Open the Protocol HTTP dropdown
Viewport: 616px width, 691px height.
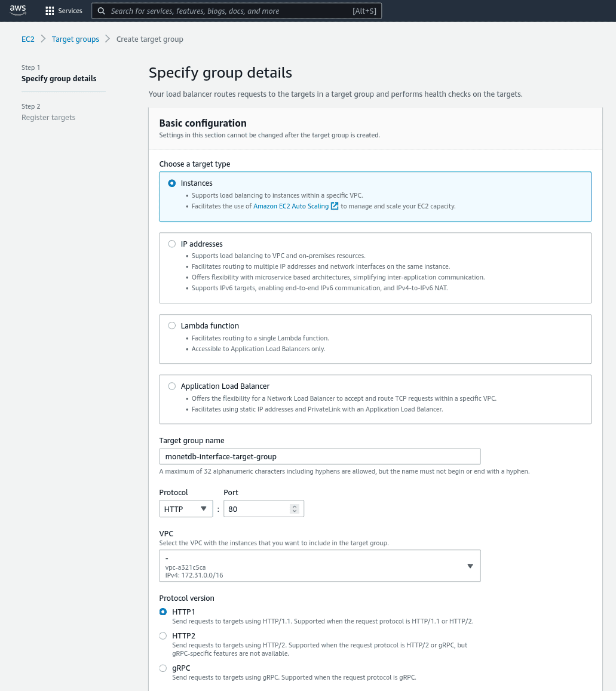click(186, 509)
